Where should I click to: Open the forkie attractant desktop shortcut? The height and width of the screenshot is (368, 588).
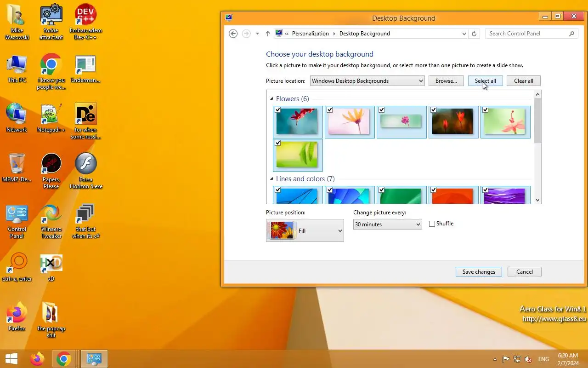click(x=51, y=22)
